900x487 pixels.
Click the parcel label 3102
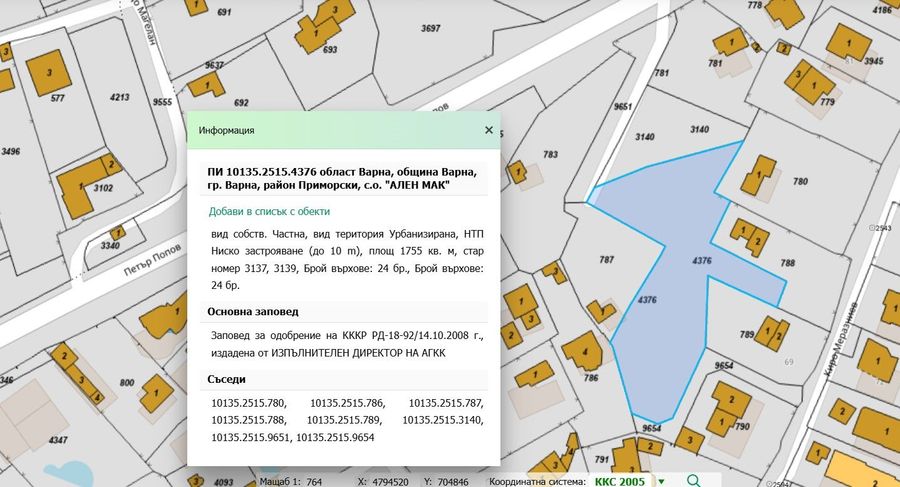pyautogui.click(x=103, y=188)
